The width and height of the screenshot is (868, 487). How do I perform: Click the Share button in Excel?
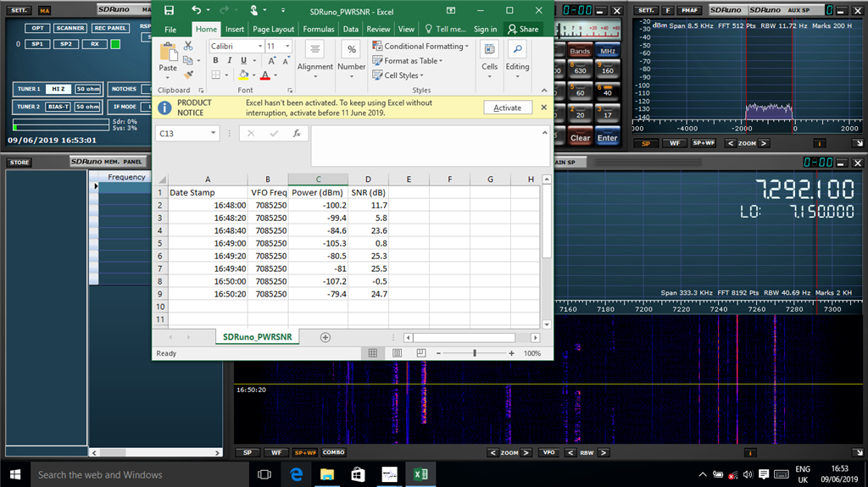coord(523,30)
